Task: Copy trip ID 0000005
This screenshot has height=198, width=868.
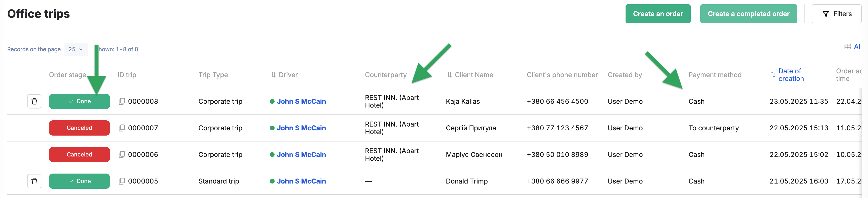Action: pyautogui.click(x=122, y=181)
